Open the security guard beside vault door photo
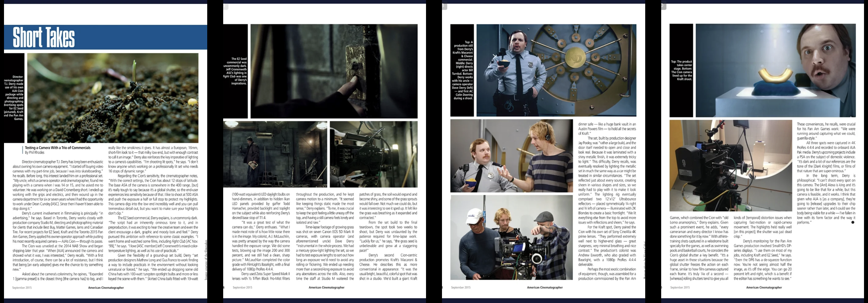 point(556,70)
